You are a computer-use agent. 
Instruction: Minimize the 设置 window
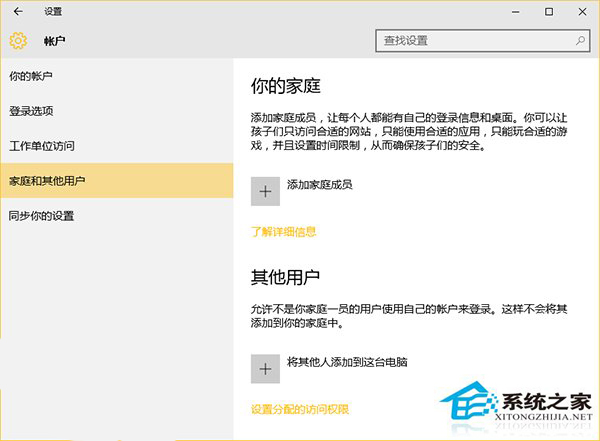(x=516, y=12)
